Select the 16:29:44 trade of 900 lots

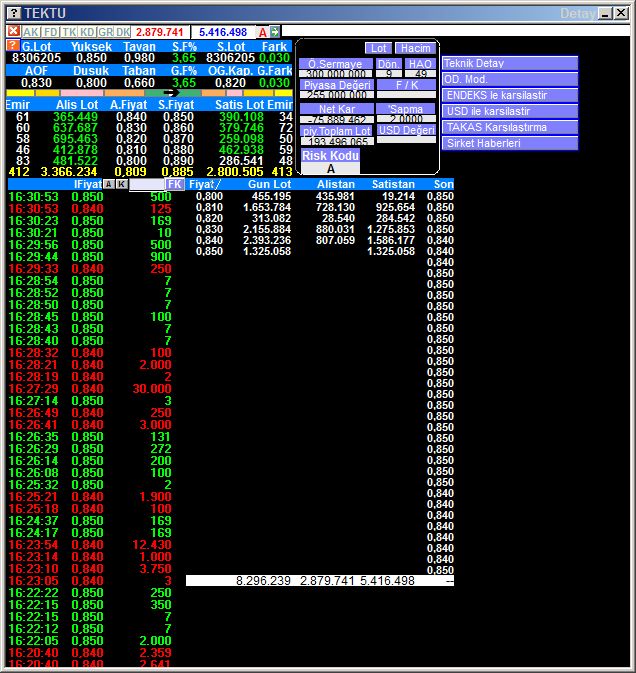pos(90,257)
